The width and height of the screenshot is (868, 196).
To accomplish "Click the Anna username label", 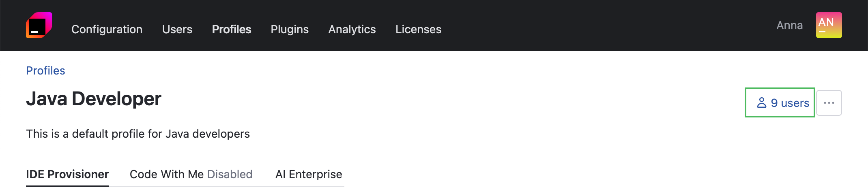I will [x=789, y=25].
